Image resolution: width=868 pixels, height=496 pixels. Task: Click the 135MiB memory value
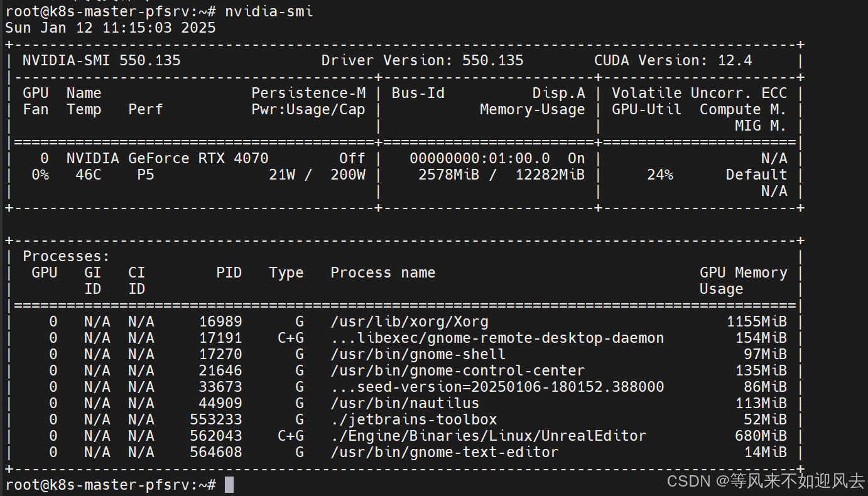[x=761, y=370]
